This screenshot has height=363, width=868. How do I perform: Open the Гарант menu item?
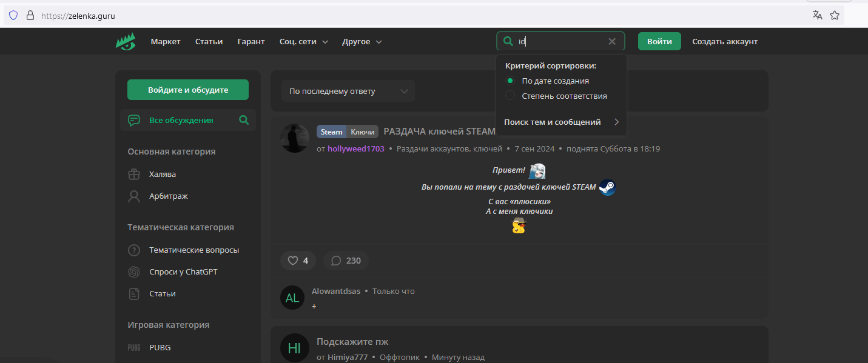click(251, 42)
